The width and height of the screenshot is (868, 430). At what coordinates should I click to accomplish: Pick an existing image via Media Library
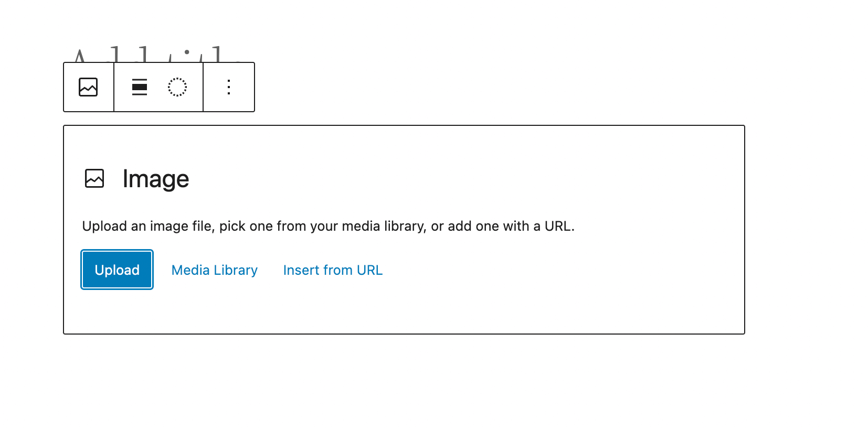click(x=215, y=270)
